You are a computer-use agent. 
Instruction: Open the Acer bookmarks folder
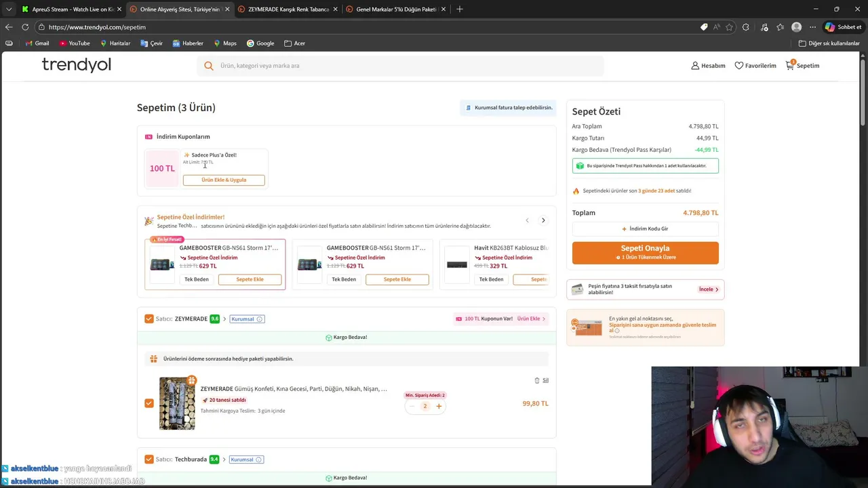point(294,43)
